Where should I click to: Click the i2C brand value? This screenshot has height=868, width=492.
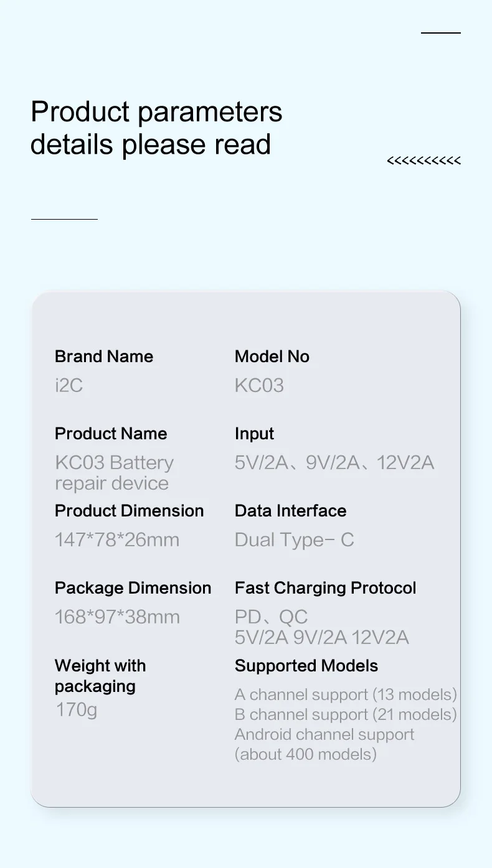[x=69, y=385]
